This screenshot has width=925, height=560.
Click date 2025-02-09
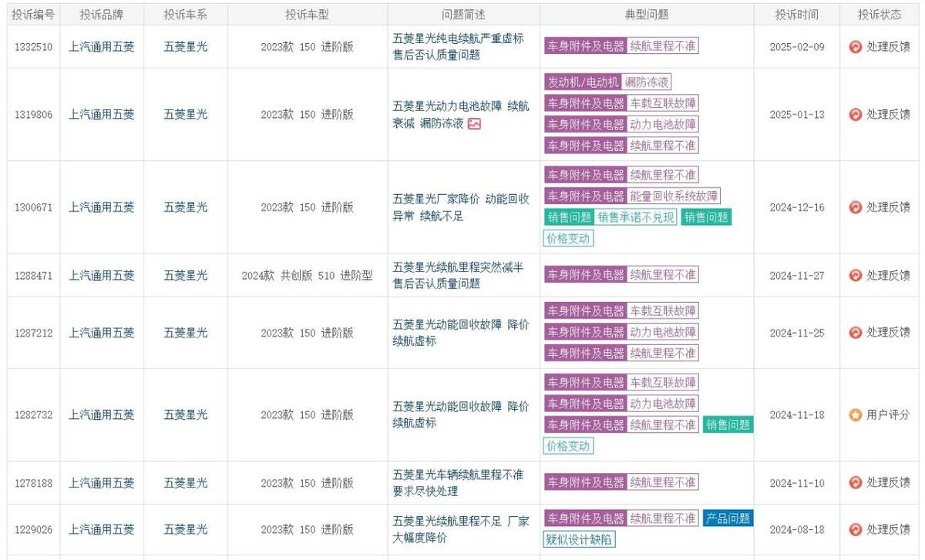point(797,46)
